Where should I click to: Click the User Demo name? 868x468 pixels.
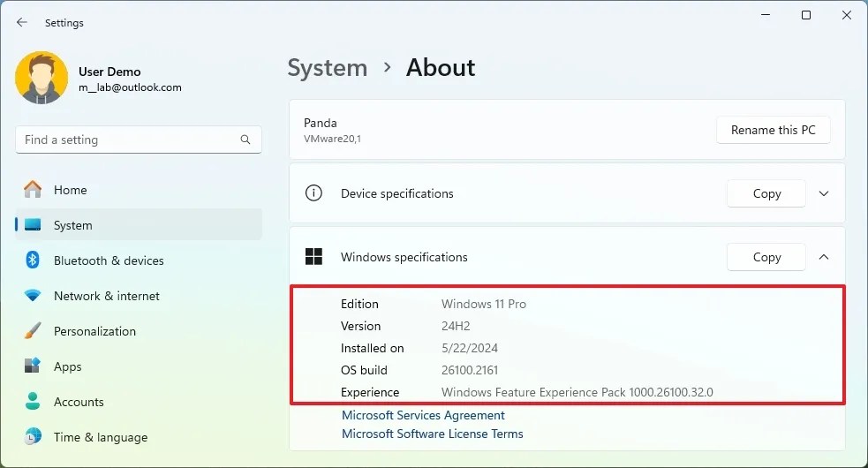click(109, 72)
